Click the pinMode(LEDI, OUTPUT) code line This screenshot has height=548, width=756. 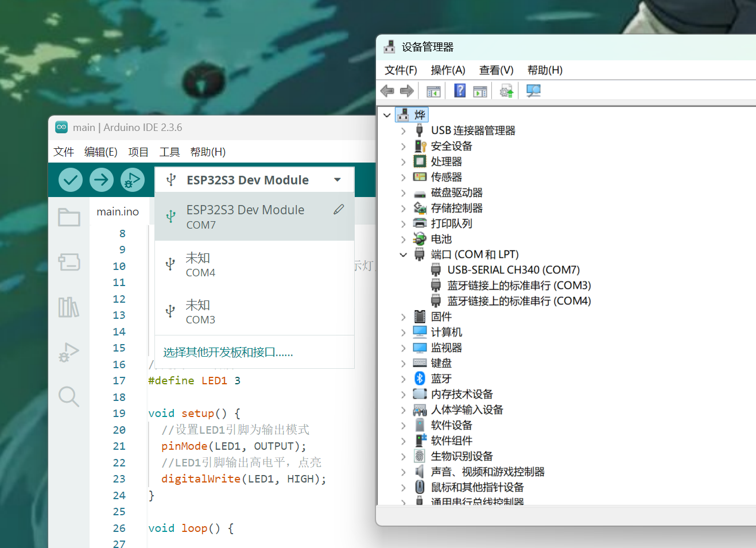coord(234,446)
